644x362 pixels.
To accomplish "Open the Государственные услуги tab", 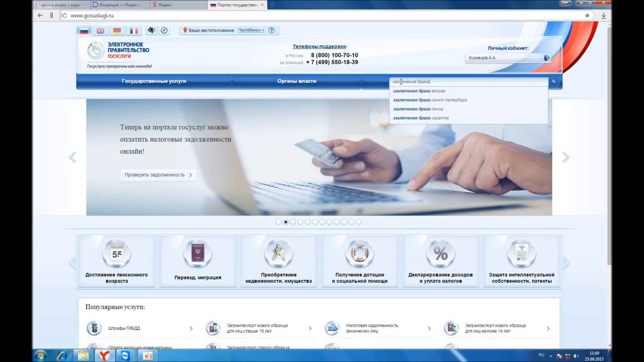I will [154, 81].
